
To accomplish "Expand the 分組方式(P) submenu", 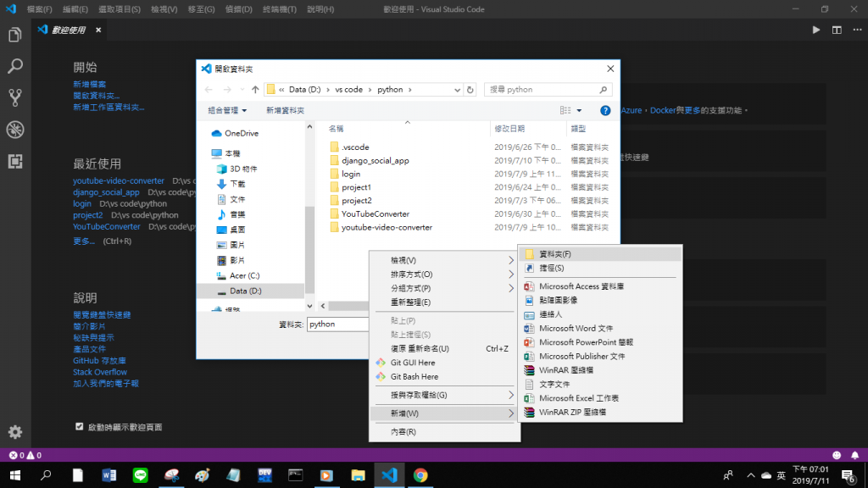I will pos(444,288).
